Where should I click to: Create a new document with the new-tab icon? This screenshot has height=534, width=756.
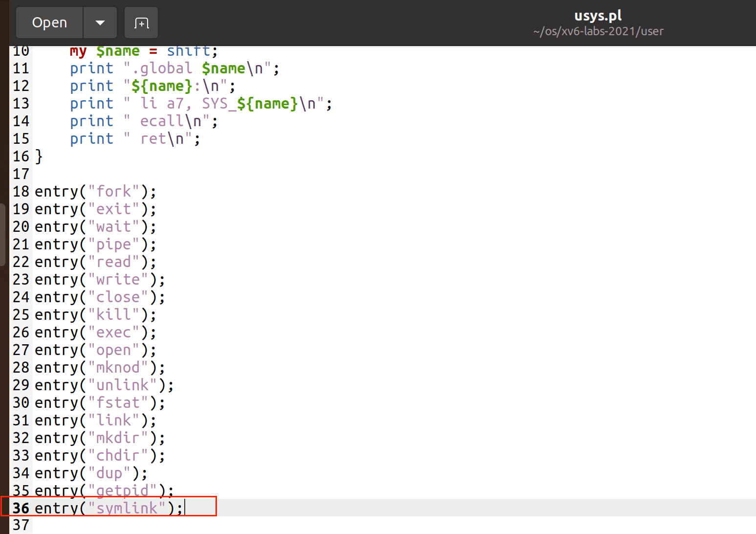(x=141, y=22)
